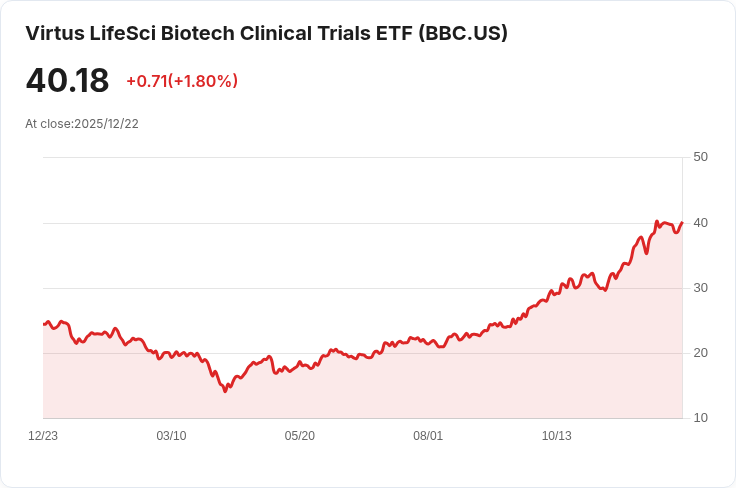The image size is (736, 488).
Task: Click the price line above the 05/20 label
Action: pyautogui.click(x=299, y=363)
